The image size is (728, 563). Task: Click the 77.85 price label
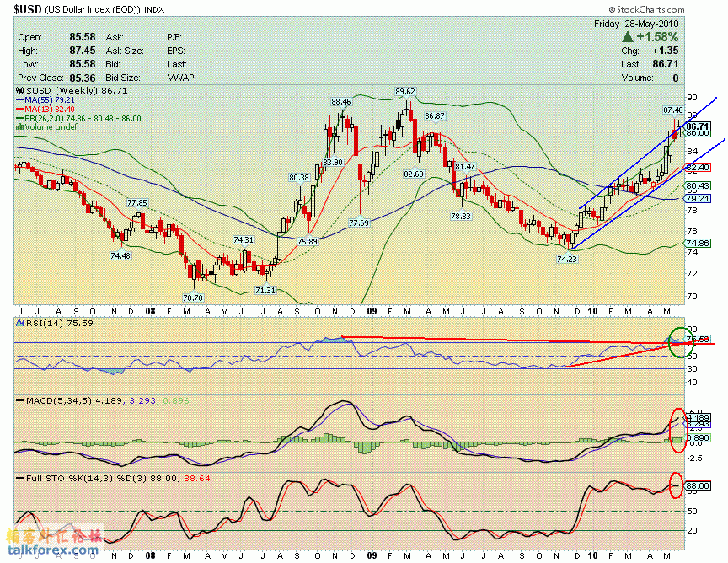[137, 202]
